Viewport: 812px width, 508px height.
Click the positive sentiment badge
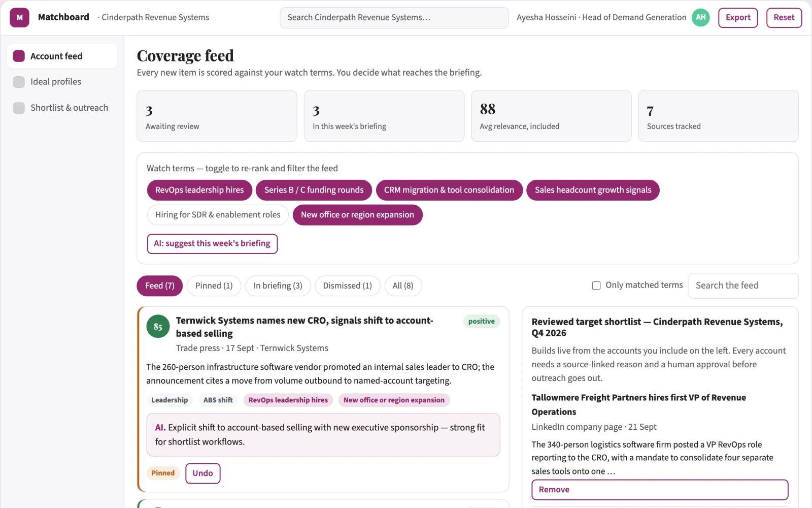click(x=481, y=322)
